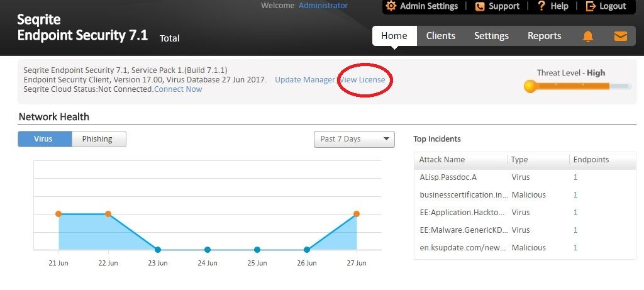Image resolution: width=644 pixels, height=290 pixels.
Task: Select the Virus chart toggle
Action: [x=45, y=139]
